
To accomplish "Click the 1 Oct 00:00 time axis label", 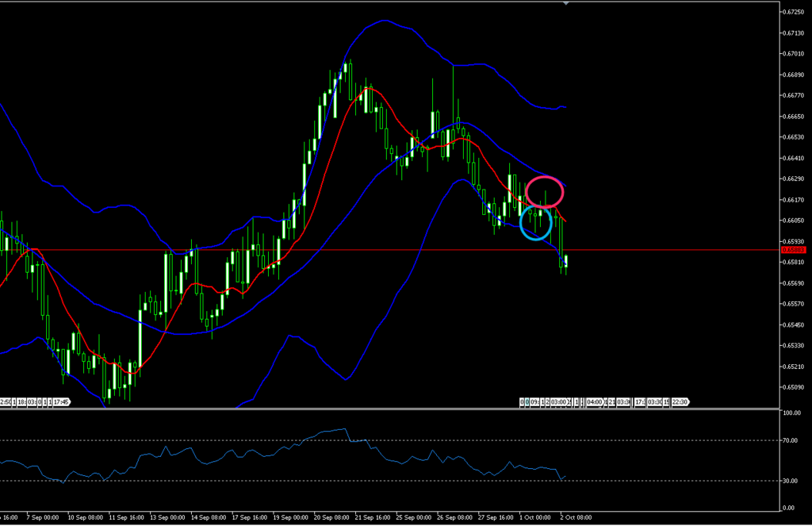I will (x=535, y=517).
